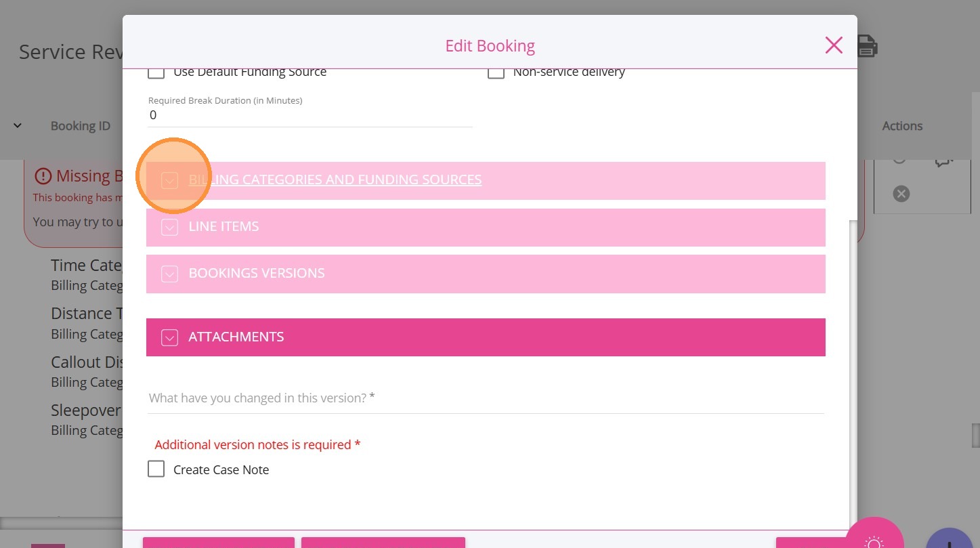This screenshot has height=548, width=980.
Task: Click the 'You may try to u' alert text
Action: coord(77,222)
